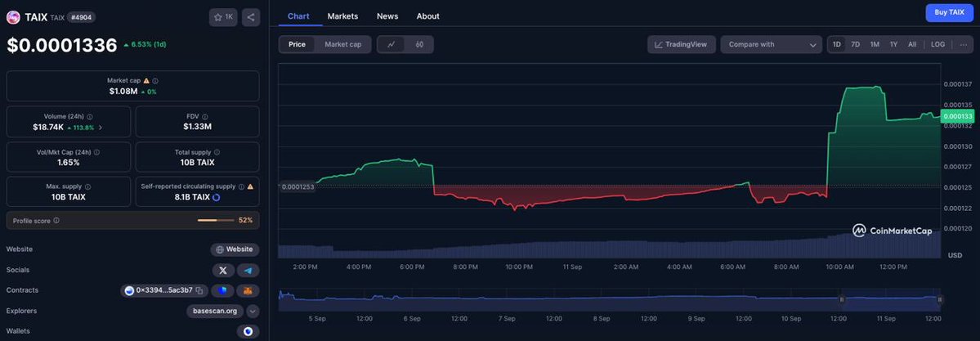
Task: Click the 10B TAIX value under Max. supply
Action: click(69, 197)
